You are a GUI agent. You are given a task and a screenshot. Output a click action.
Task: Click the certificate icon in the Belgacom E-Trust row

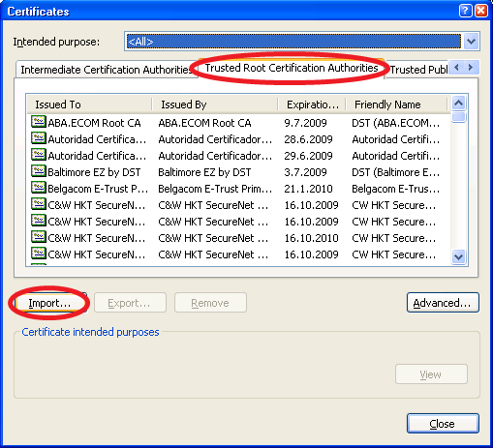pos(39,188)
